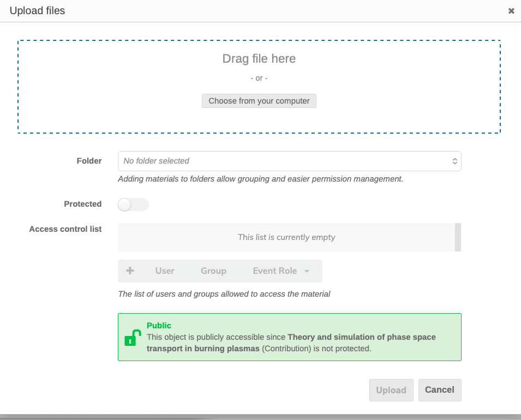521x420 pixels.
Task: Enable the Protected toggle switch
Action: [x=133, y=205]
